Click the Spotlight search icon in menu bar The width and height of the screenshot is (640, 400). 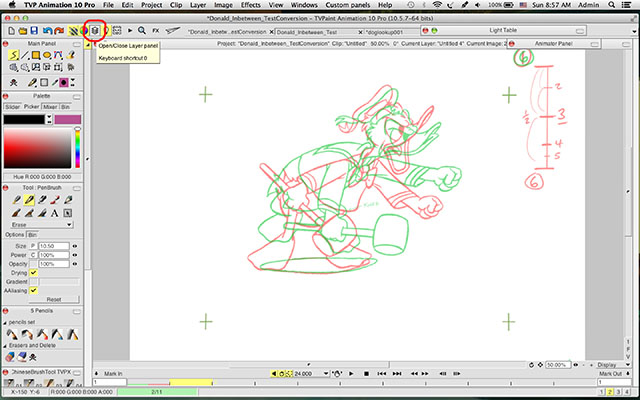click(611, 5)
